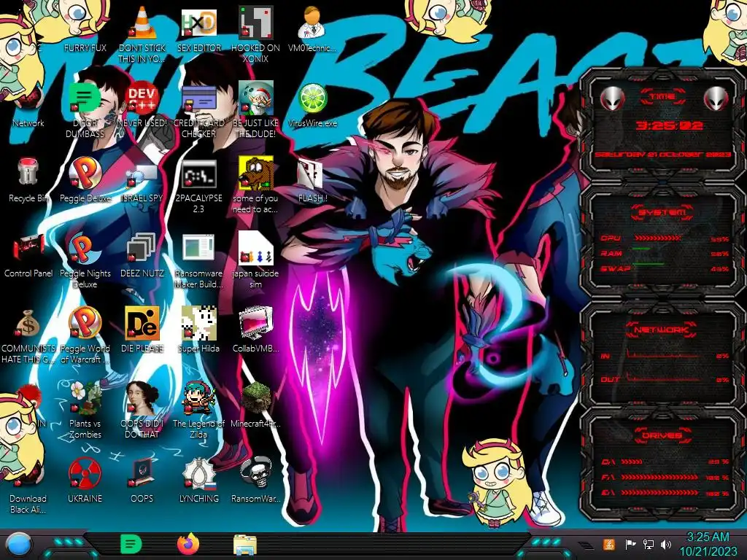This screenshot has width=747, height=560.
Task: Select the japan suicide sim icon
Action: pos(255,248)
